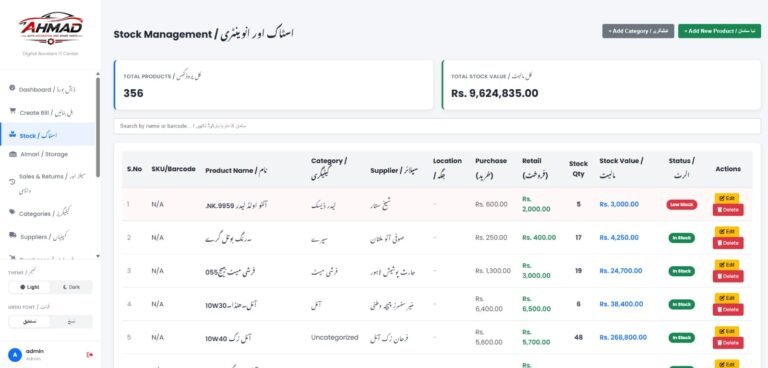
Task: Delete the 10W40 product row
Action: (x=728, y=343)
